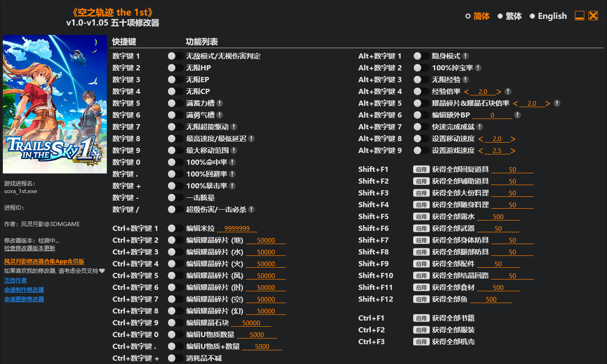Enable 无限HP toggle
607x364 pixels.
tap(175, 68)
